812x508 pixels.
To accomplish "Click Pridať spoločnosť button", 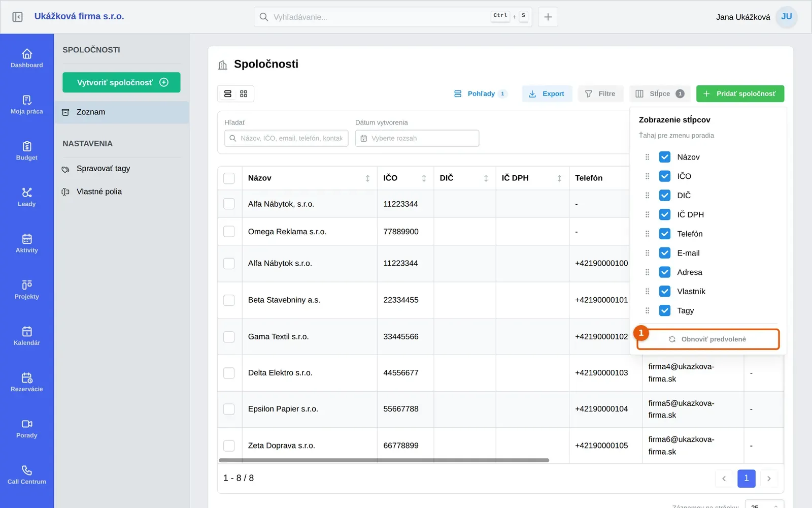I will tap(740, 94).
